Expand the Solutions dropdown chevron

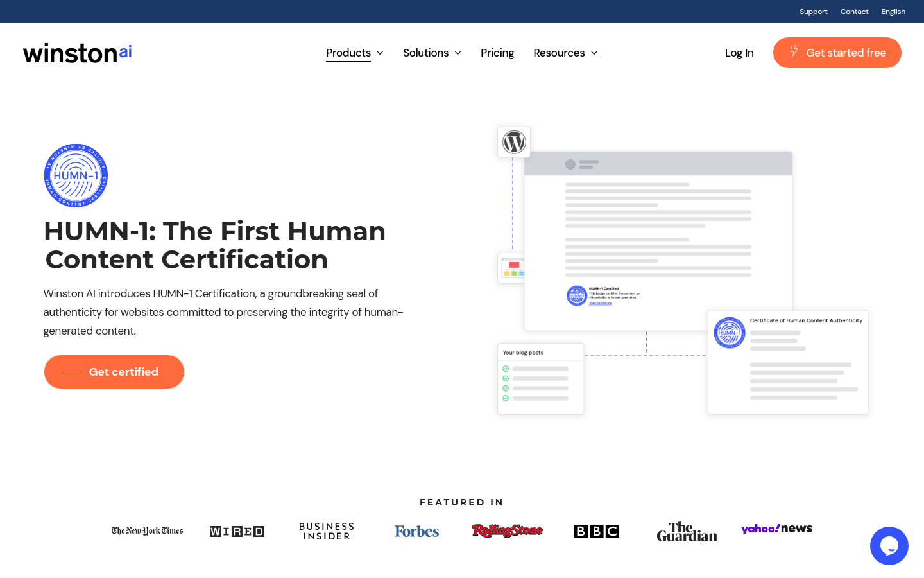click(x=458, y=53)
